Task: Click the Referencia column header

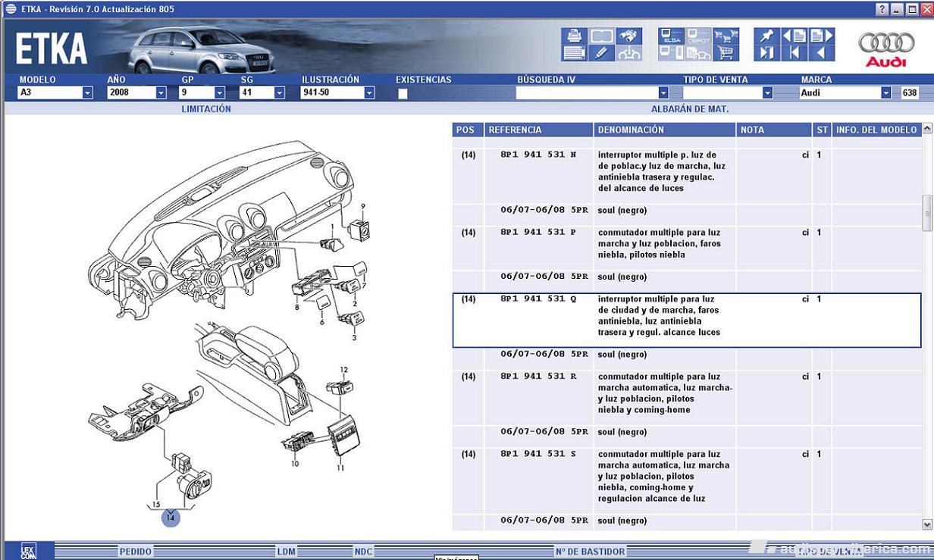Action: (538, 130)
